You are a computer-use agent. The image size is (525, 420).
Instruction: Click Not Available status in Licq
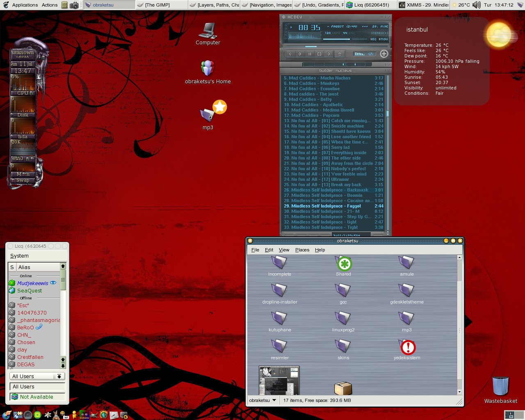(37, 397)
